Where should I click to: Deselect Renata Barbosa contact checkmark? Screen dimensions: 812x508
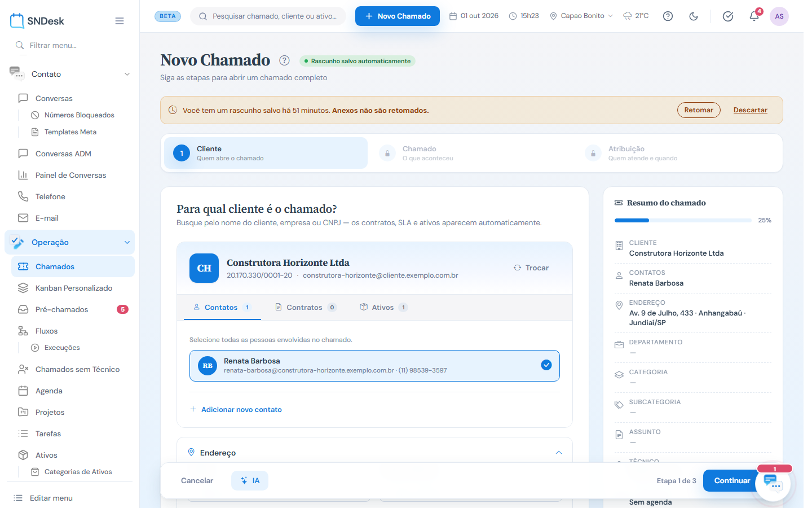coord(546,365)
